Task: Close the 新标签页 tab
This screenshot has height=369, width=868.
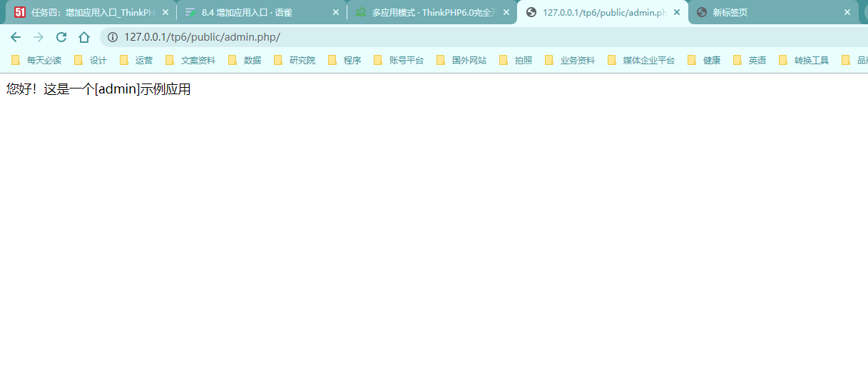Action: click(x=847, y=12)
